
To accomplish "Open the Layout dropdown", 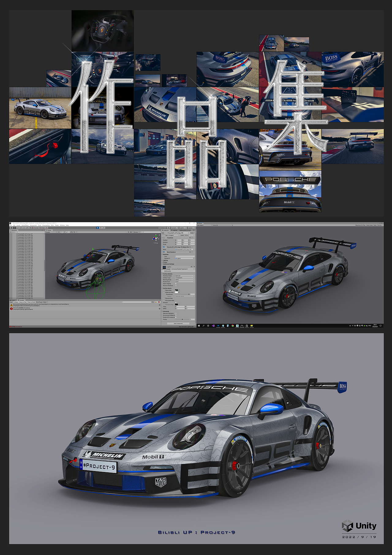I will tap(192, 228).
